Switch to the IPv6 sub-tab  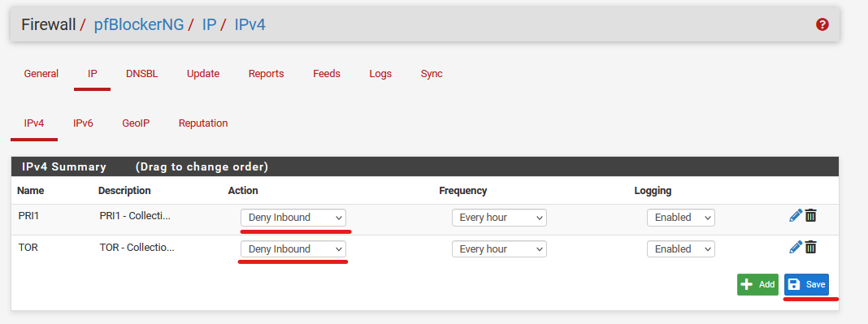point(83,123)
